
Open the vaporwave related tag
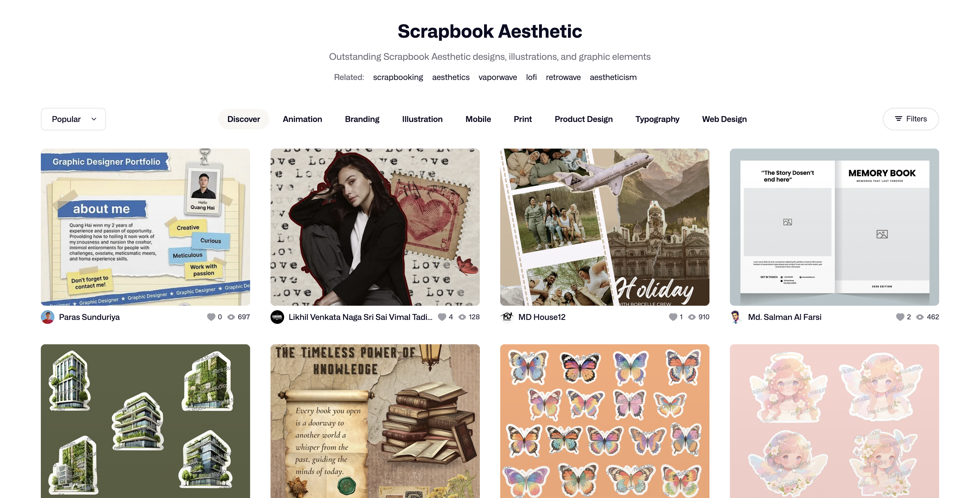tap(498, 77)
